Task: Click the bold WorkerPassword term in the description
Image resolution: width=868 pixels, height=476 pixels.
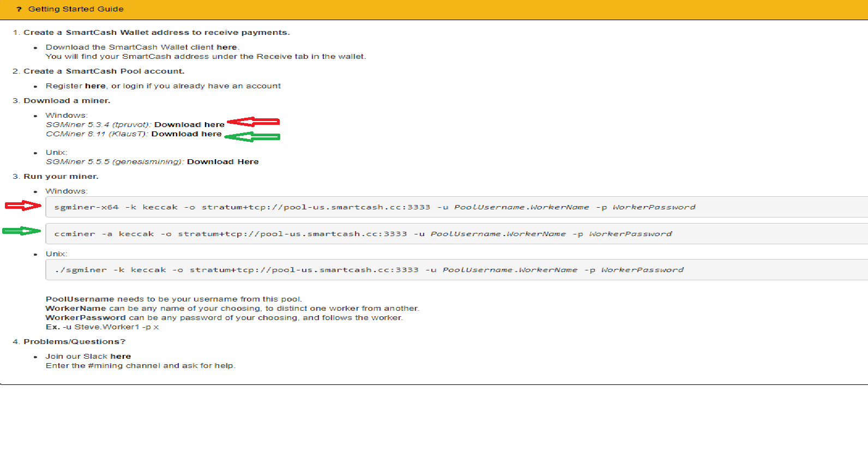Action: (x=86, y=318)
